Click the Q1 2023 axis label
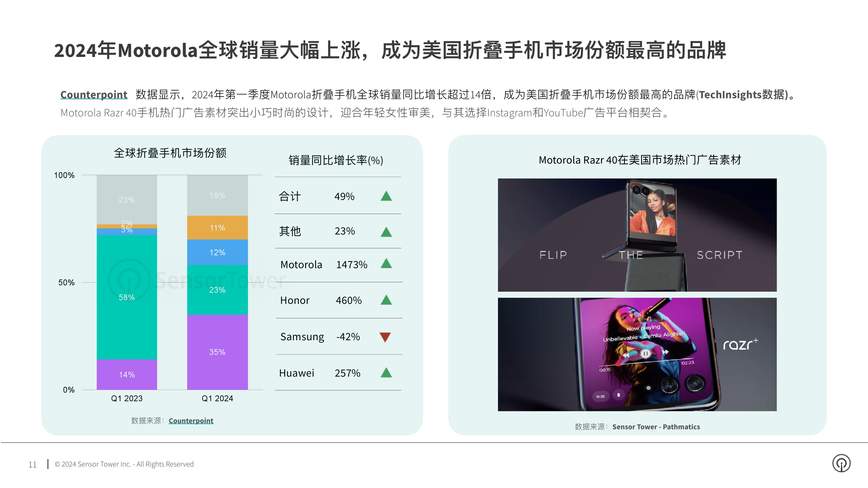 coord(127,398)
